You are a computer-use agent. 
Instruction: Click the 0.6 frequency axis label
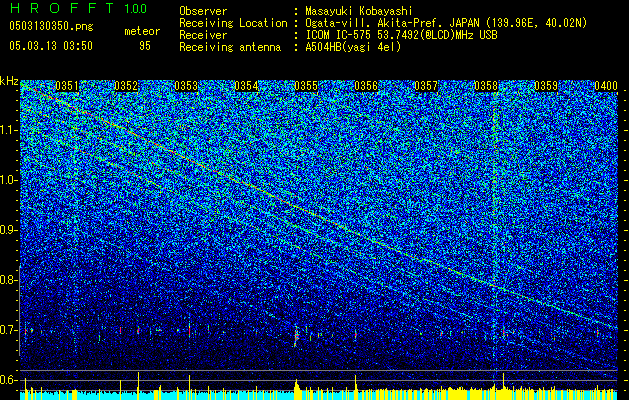[x=9, y=380]
